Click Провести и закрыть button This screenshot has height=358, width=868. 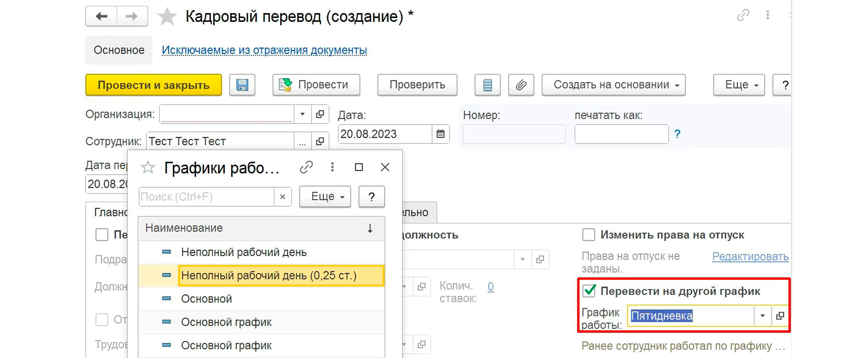pos(154,85)
